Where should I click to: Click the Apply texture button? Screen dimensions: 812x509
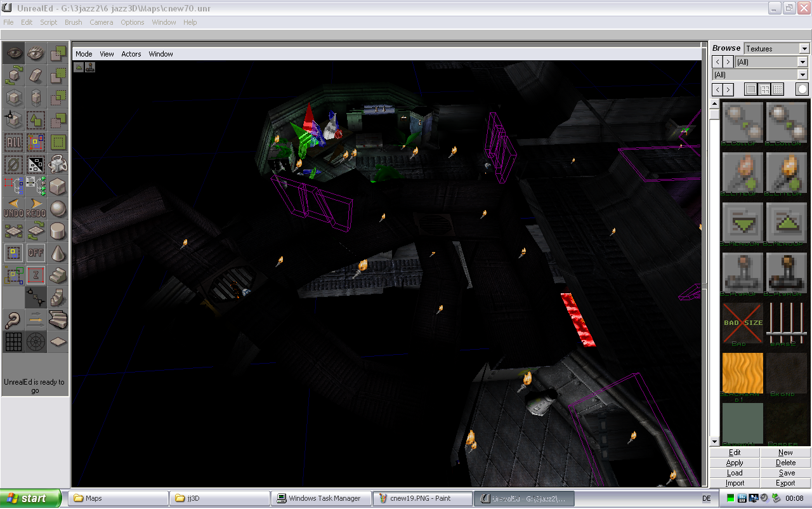(x=735, y=463)
